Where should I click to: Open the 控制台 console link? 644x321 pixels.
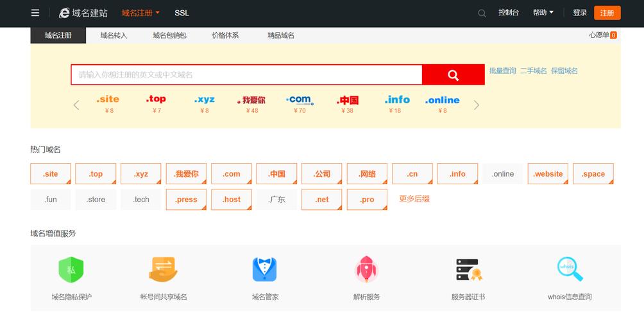click(x=509, y=13)
